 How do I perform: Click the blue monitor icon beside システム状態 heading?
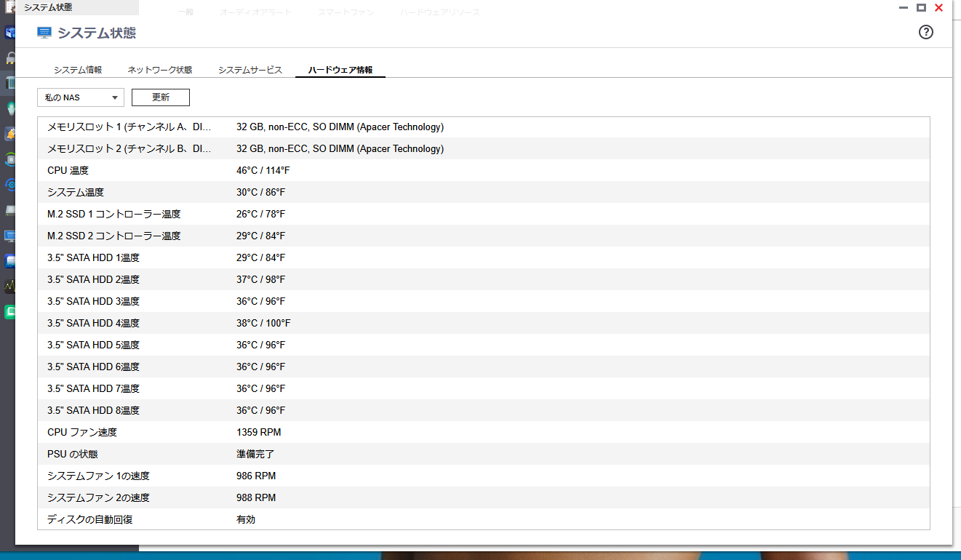pyautogui.click(x=44, y=33)
